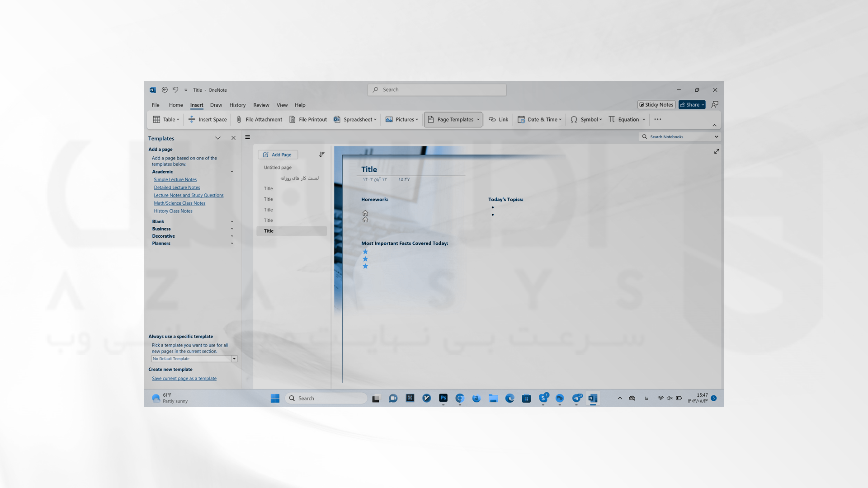The image size is (868, 488).
Task: Click the History Class Notes template link
Action: click(172, 211)
